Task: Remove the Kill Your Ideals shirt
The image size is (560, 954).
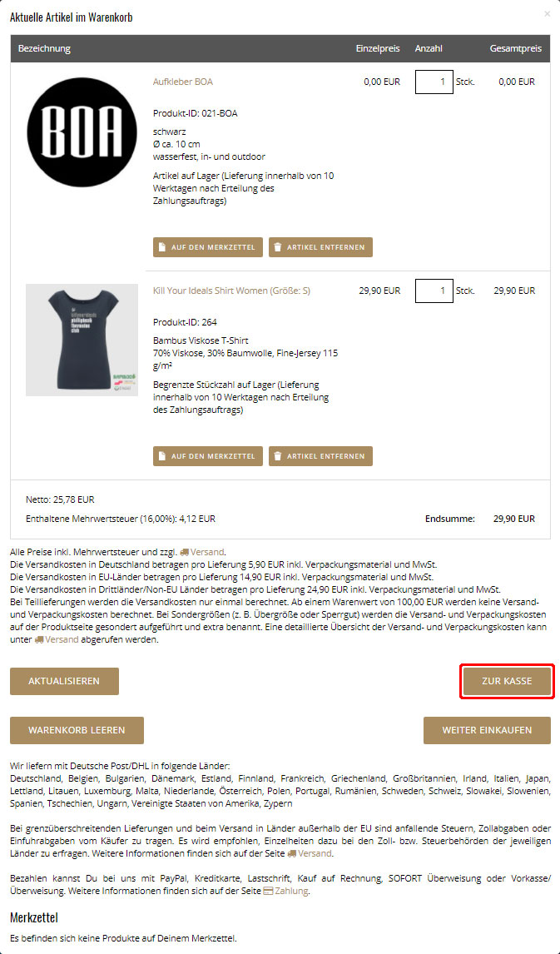Action: click(x=320, y=455)
